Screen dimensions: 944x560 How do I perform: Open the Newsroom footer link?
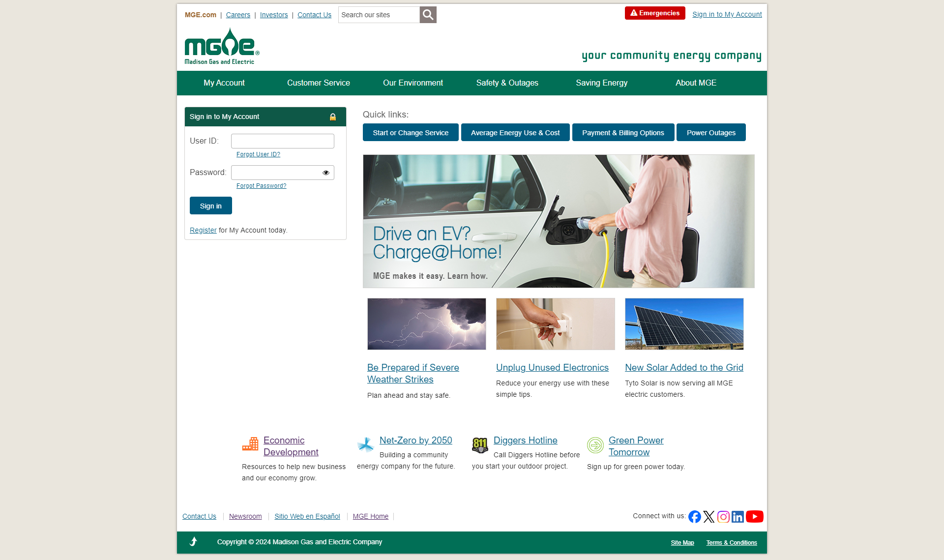(x=245, y=516)
